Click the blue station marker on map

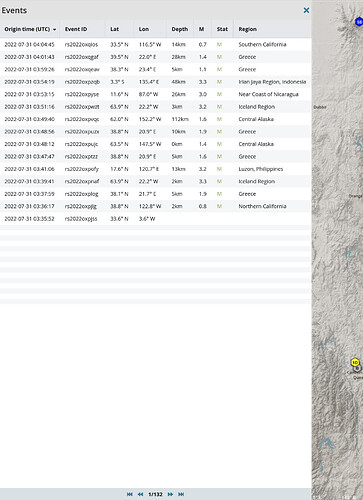point(359,22)
